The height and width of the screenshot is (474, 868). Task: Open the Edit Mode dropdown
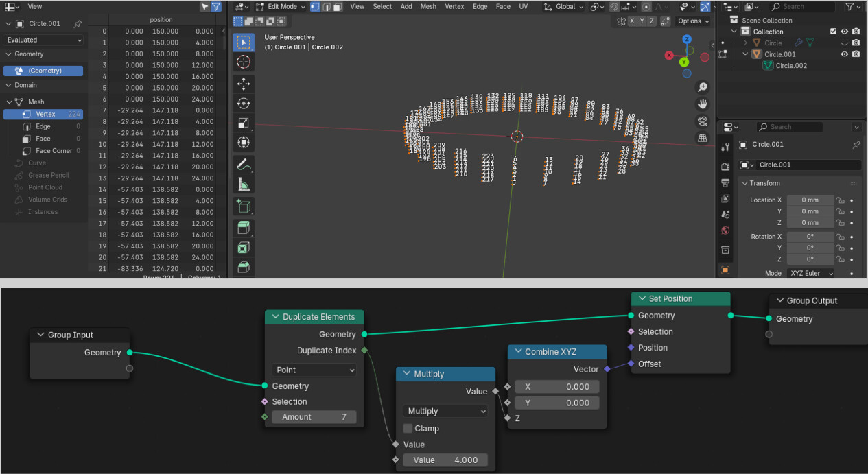pos(281,7)
